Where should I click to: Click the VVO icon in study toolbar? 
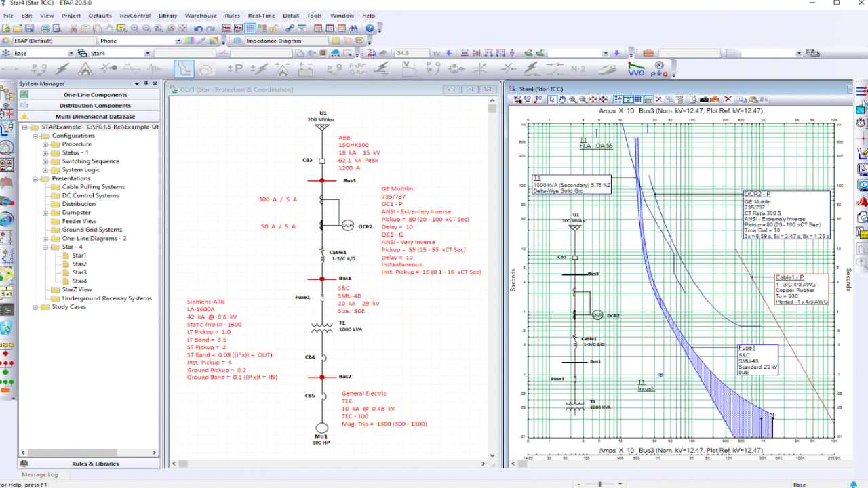[x=636, y=68]
